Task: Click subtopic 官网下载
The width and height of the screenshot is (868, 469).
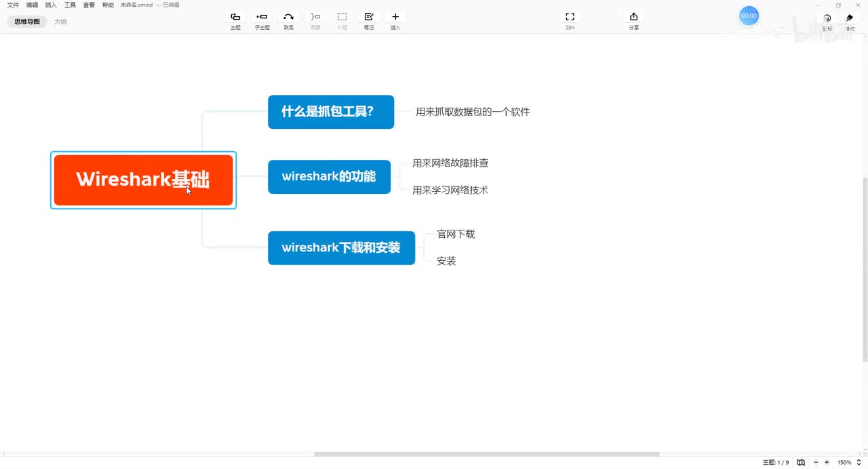Action: (456, 234)
